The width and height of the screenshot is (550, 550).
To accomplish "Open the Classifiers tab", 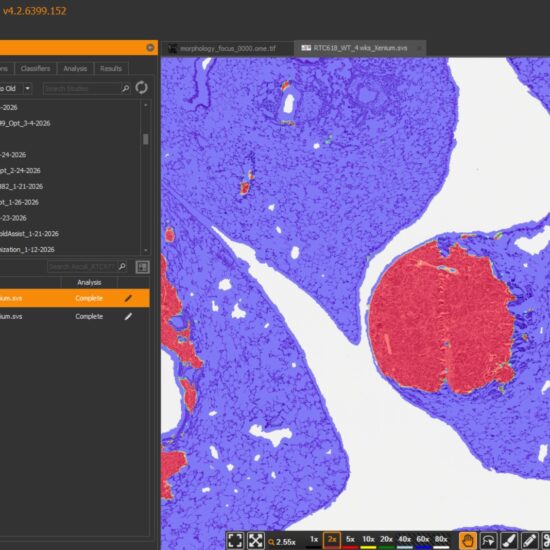I will [35, 68].
